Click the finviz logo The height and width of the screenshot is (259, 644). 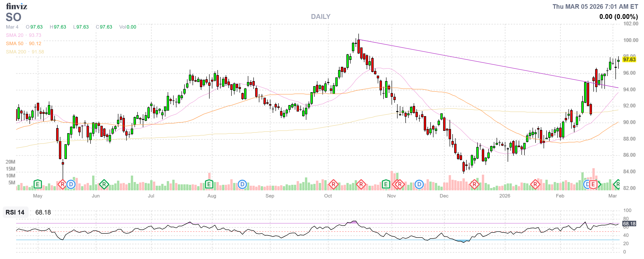click(17, 6)
